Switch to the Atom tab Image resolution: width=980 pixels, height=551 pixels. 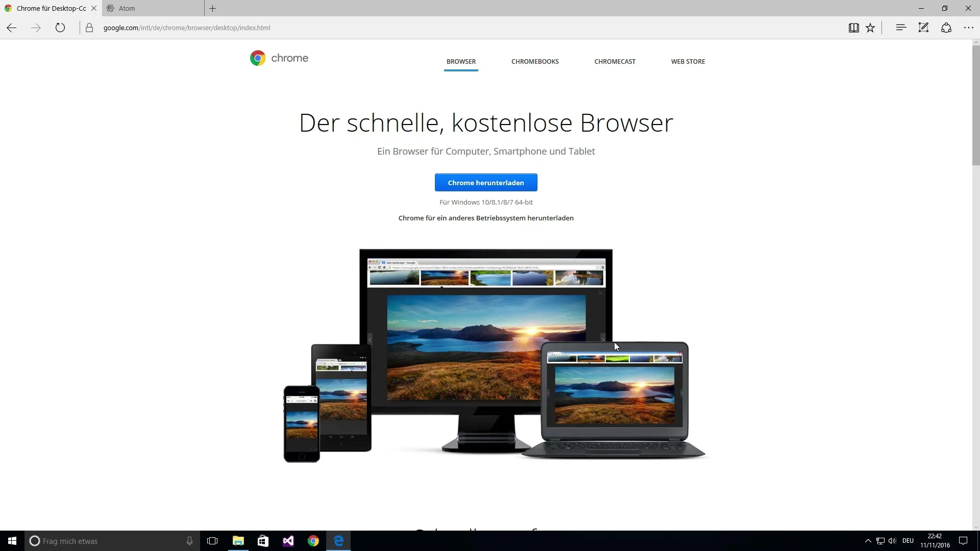click(x=153, y=8)
